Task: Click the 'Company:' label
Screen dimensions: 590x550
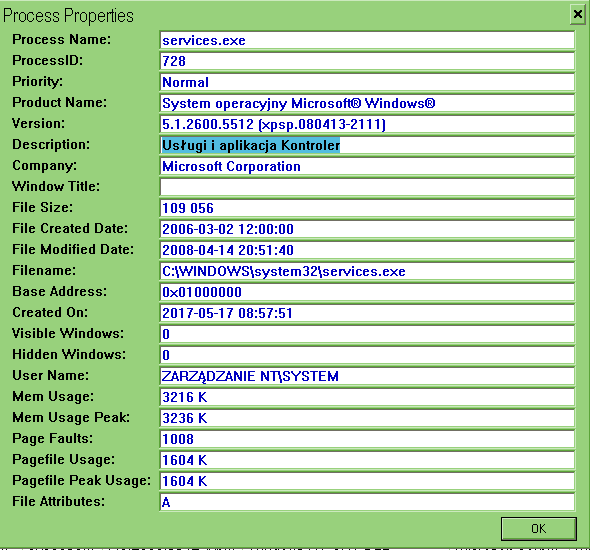Action: [44, 166]
